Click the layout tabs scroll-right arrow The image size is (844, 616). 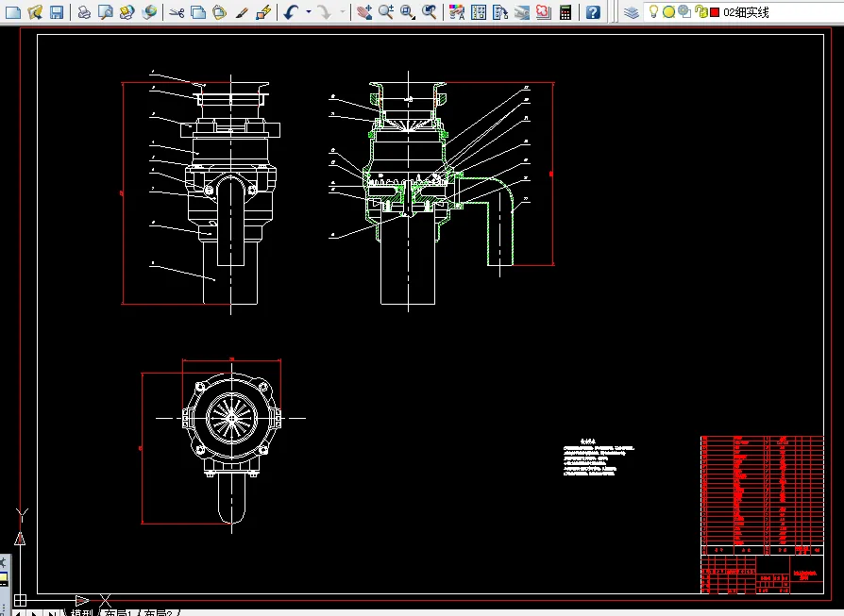[34, 613]
